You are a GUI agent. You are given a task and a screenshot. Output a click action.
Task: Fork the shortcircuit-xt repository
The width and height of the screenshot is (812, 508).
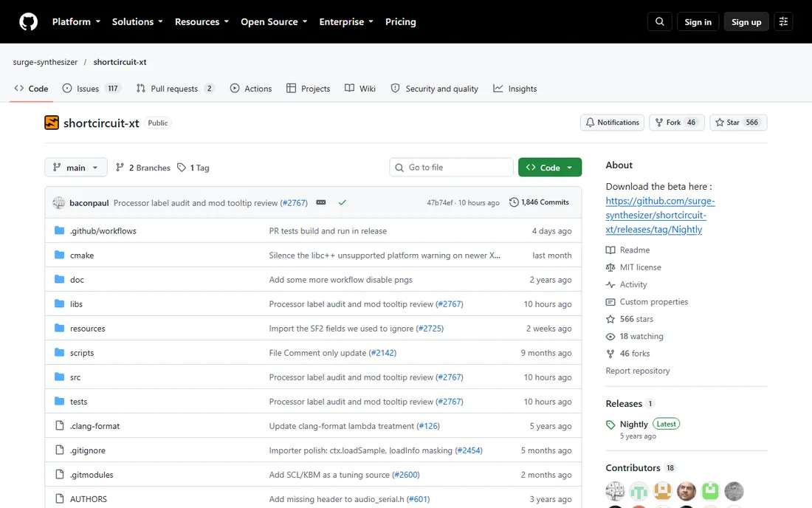677,123
